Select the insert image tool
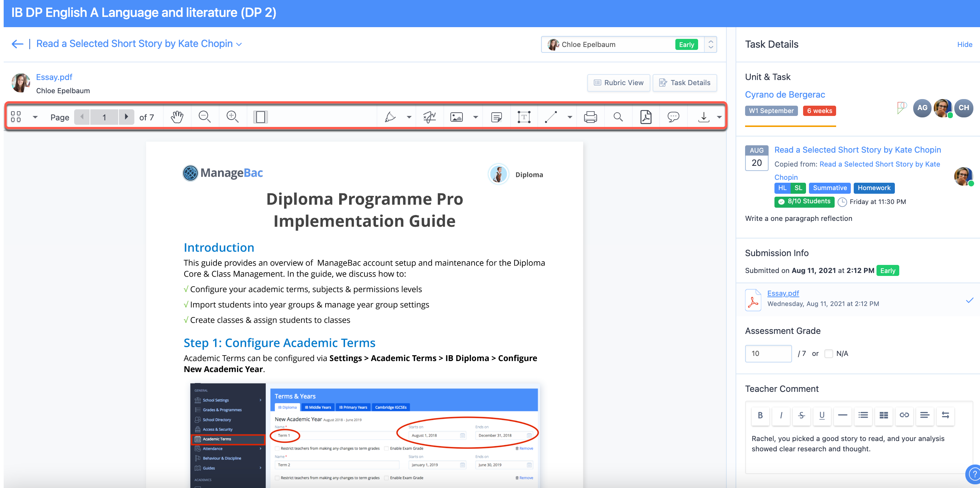This screenshot has width=980, height=488. point(457,117)
